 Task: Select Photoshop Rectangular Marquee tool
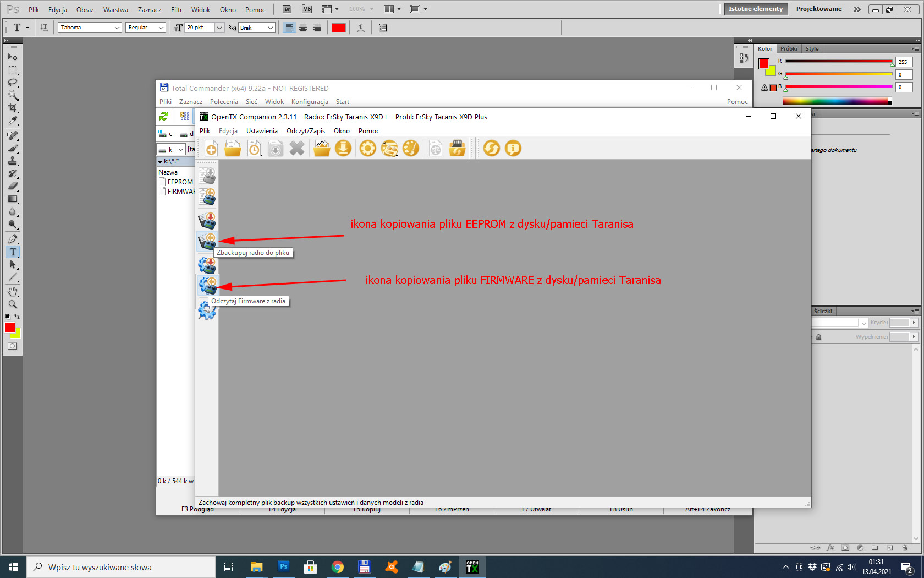tap(13, 70)
